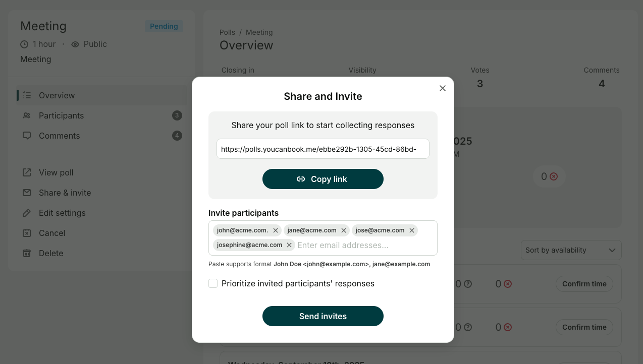Close the Share and Invite dialog
643x364 pixels.
coord(443,88)
